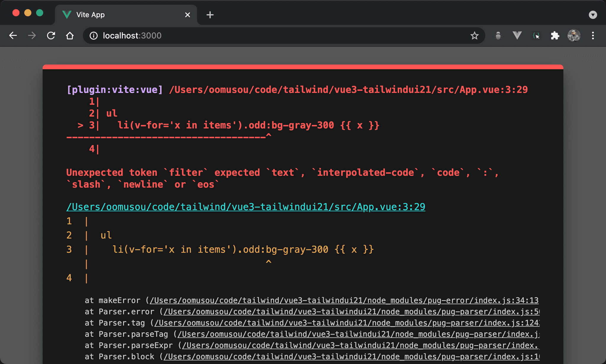Bookmark this page with the star icon
The height and width of the screenshot is (364, 606).
click(475, 36)
